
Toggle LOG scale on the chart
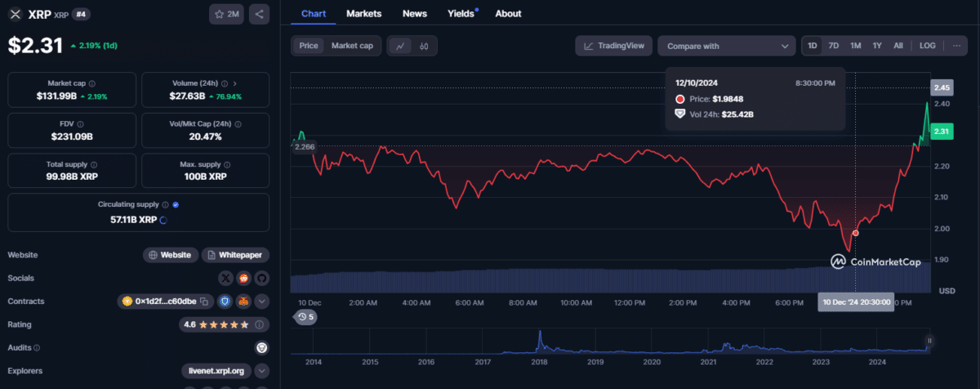coord(928,46)
